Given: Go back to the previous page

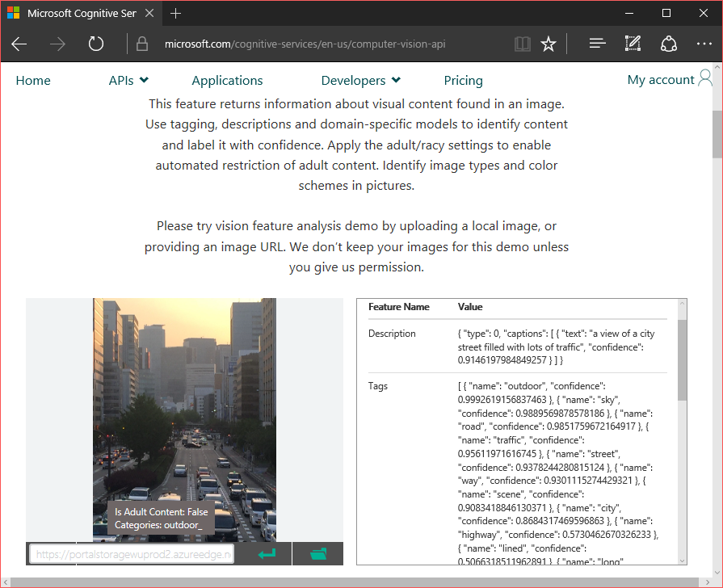Looking at the screenshot, I should pos(19,44).
